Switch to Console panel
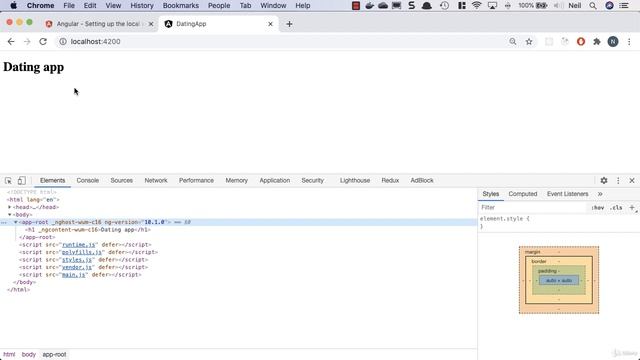 point(88,180)
